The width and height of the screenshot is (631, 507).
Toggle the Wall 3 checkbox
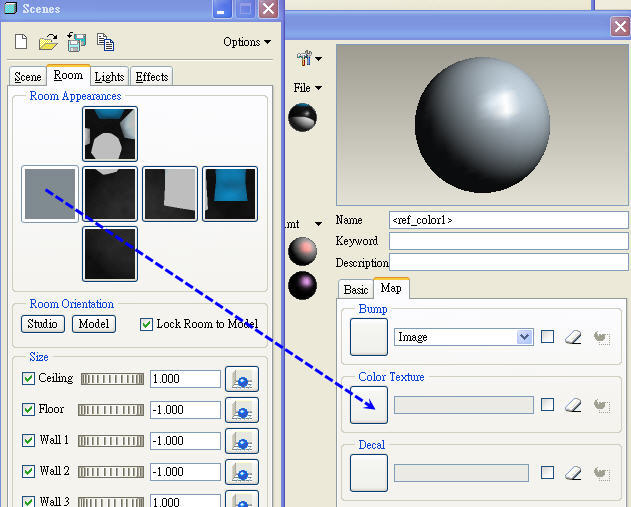click(28, 501)
